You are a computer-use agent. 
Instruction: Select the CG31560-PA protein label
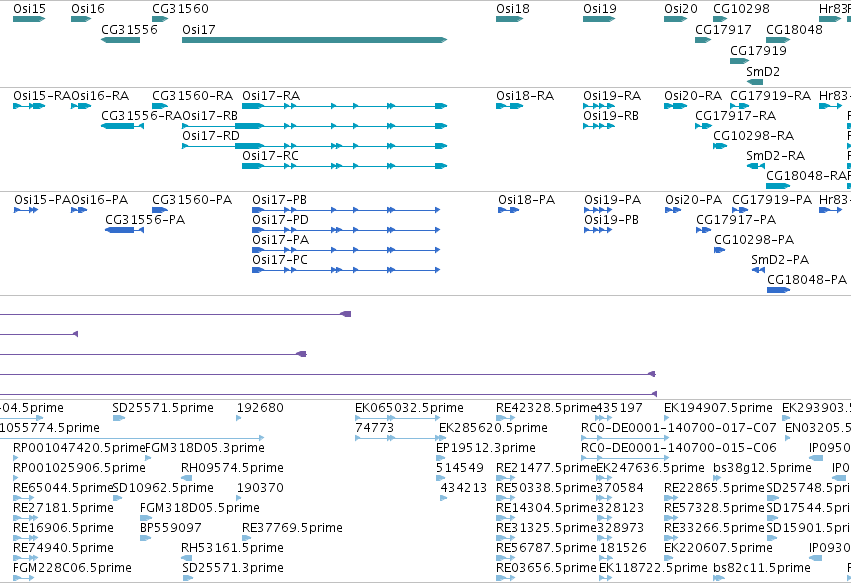(x=192, y=200)
